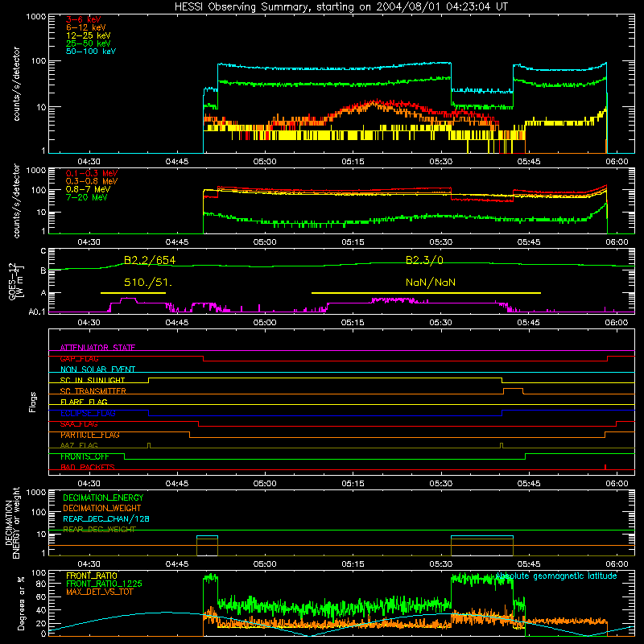Select the '50-100 keV' legend label
Viewport: 644px width, 644px height.
(x=91, y=52)
